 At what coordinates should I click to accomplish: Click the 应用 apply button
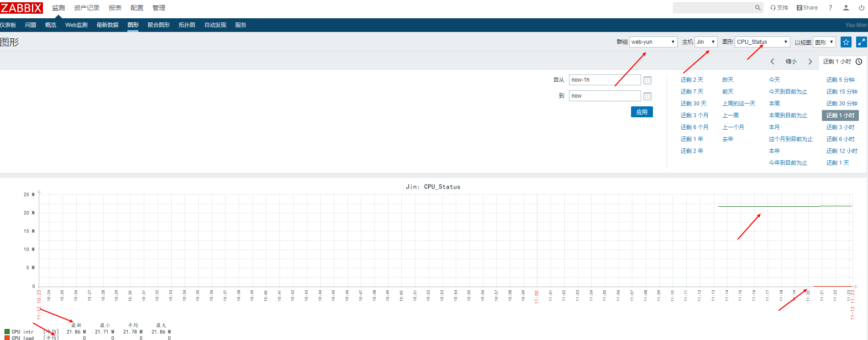click(x=642, y=112)
